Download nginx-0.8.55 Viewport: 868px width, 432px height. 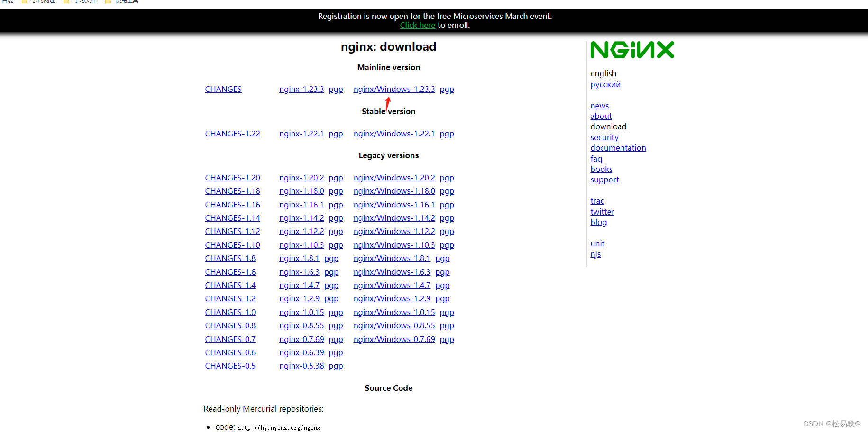pos(302,325)
